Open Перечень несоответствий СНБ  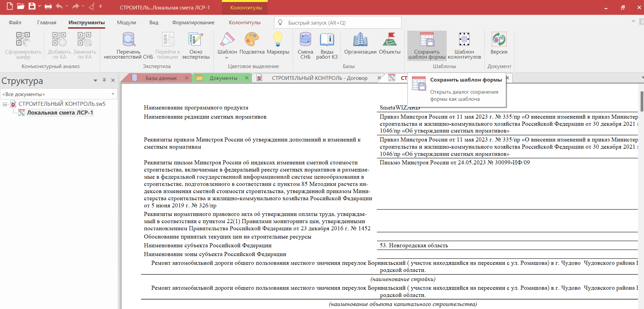(128, 45)
